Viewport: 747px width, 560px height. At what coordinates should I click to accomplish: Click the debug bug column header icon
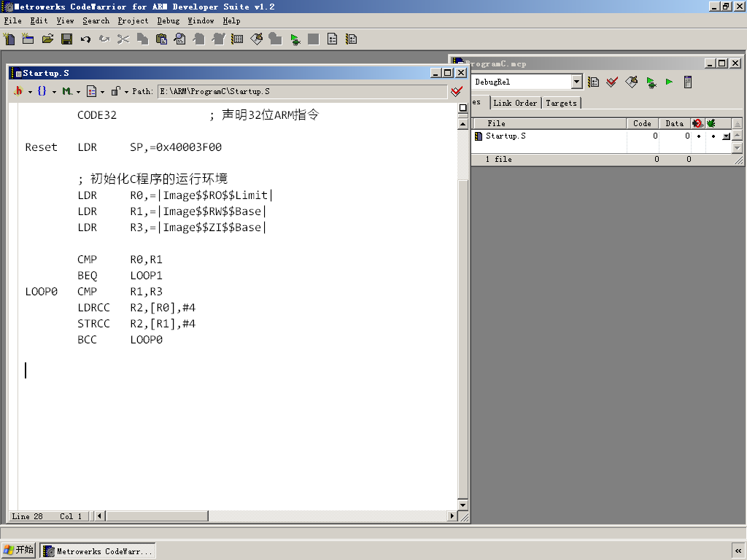(x=711, y=123)
